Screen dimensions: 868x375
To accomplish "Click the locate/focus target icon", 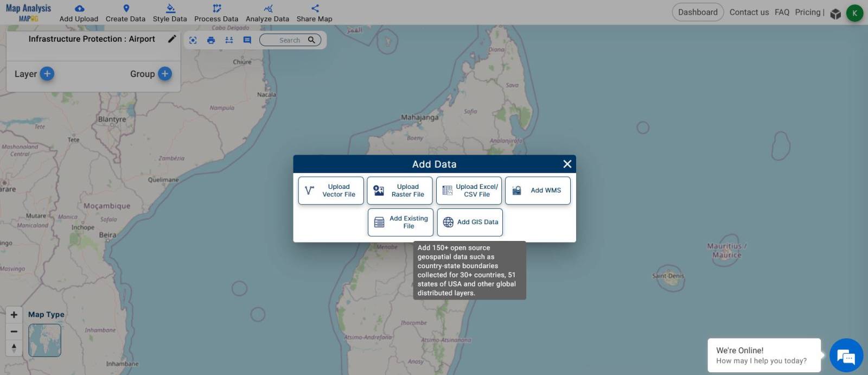I will pyautogui.click(x=193, y=40).
